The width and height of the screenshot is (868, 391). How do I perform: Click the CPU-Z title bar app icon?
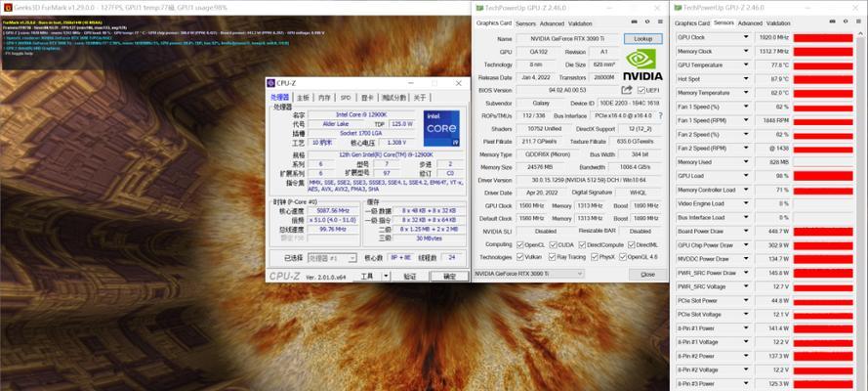tap(270, 83)
